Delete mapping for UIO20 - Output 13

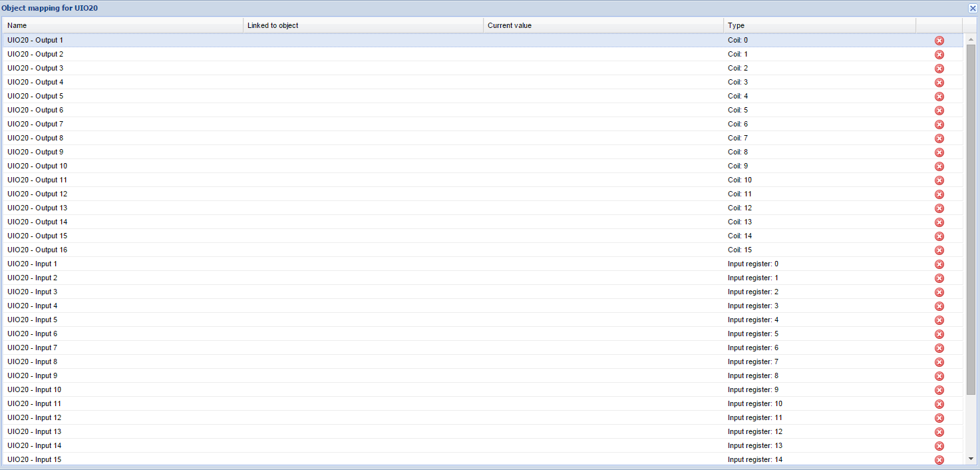(939, 208)
